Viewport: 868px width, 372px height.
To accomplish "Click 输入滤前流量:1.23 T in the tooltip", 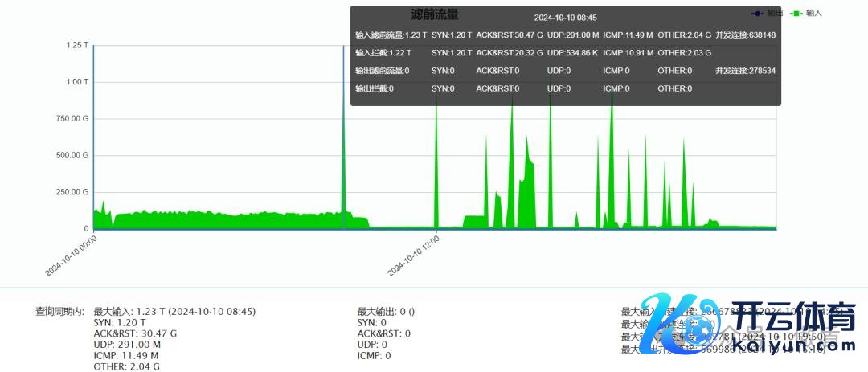I will [391, 35].
